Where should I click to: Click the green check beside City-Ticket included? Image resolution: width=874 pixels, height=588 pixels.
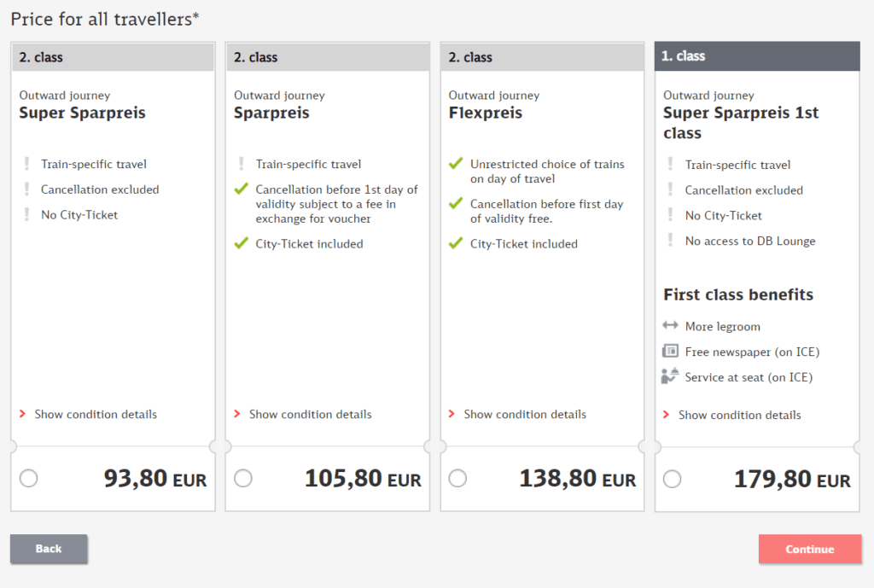pyautogui.click(x=240, y=243)
